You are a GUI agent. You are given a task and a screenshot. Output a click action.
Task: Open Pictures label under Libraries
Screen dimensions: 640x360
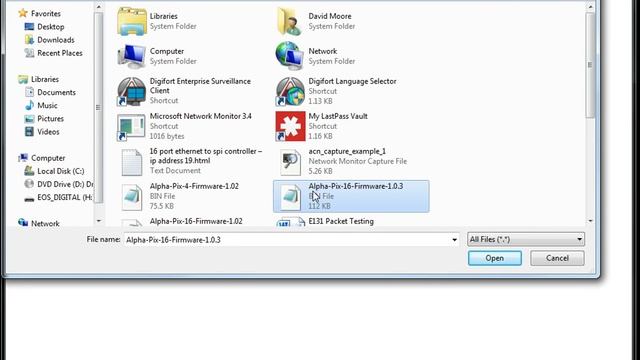point(51,119)
